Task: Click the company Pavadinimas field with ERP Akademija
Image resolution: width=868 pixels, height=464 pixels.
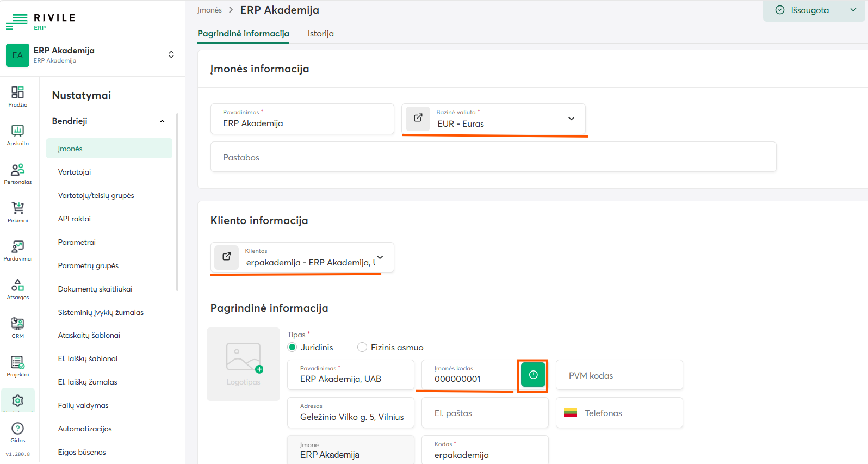Action: click(302, 119)
